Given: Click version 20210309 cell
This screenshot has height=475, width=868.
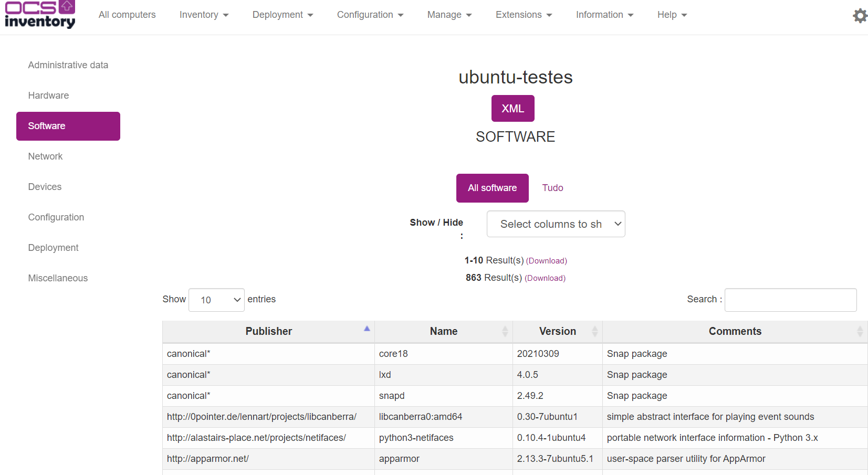Looking at the screenshot, I should click(x=558, y=354).
